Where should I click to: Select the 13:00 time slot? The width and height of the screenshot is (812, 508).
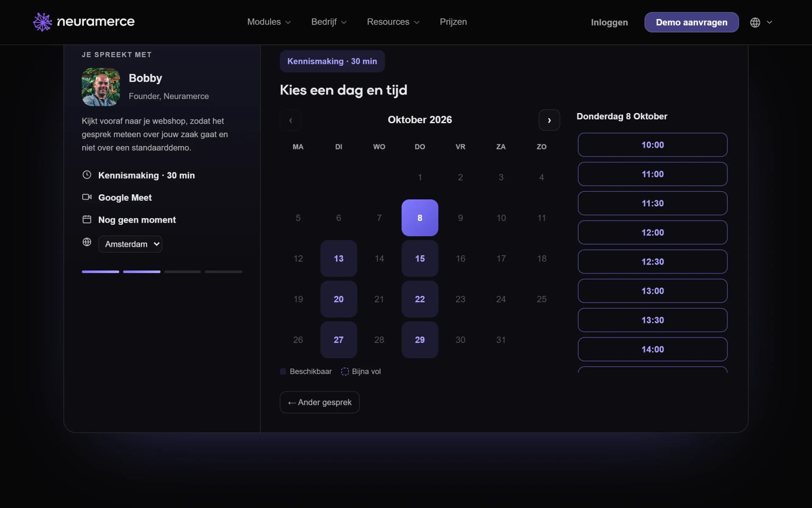(653, 291)
